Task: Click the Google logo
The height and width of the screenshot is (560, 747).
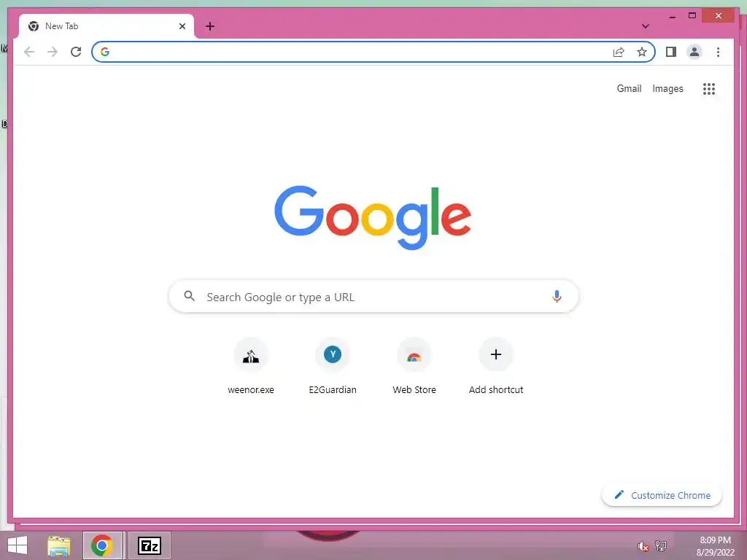Action: (x=373, y=217)
